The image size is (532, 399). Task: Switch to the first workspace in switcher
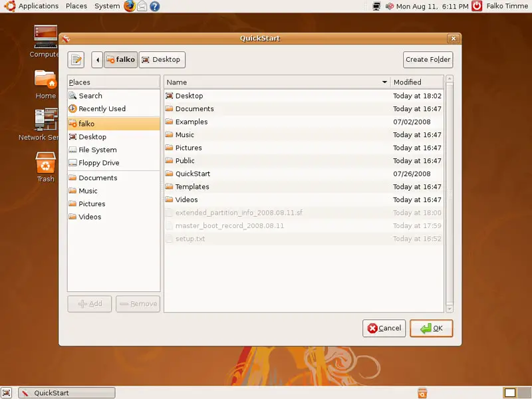click(509, 392)
